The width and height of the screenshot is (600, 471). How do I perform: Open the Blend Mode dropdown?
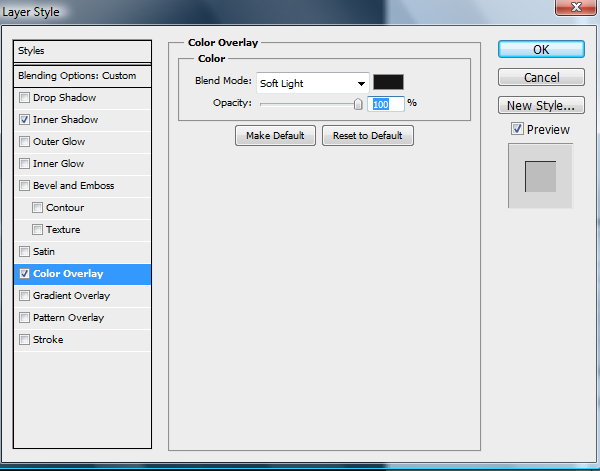click(313, 83)
